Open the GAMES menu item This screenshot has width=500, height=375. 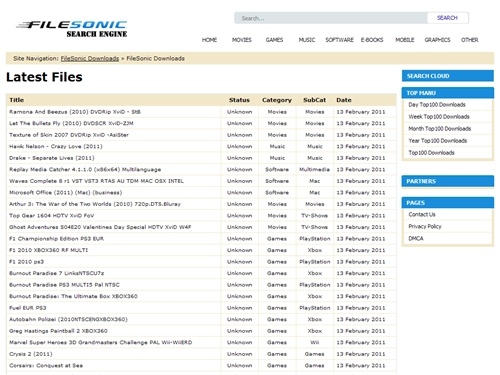click(x=274, y=40)
